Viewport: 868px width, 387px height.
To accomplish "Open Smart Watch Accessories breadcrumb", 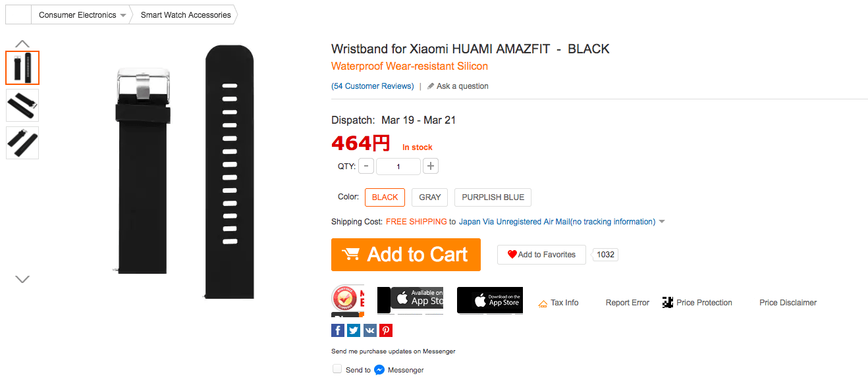I will click(186, 15).
